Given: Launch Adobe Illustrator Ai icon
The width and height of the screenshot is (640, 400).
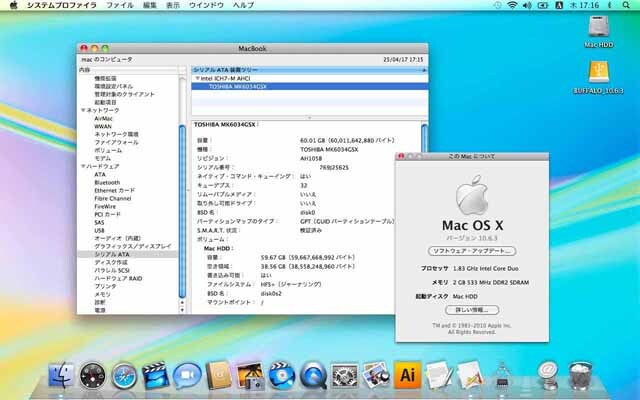Looking at the screenshot, I should pos(407,375).
